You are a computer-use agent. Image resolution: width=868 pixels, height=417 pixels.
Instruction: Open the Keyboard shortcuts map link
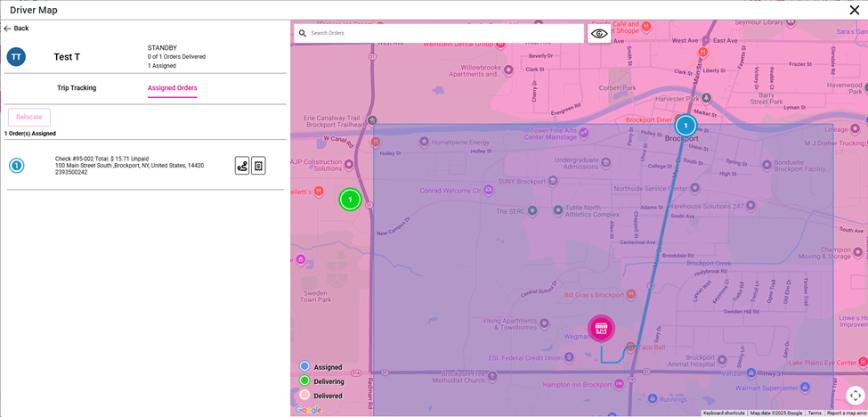[x=723, y=413]
